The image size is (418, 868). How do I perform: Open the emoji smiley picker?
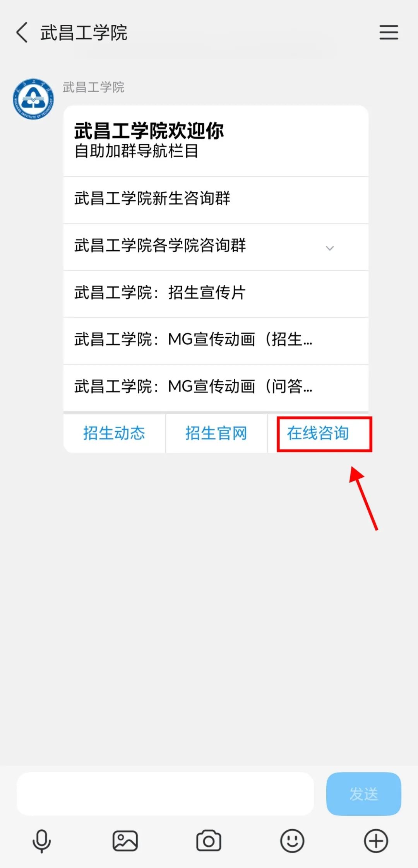(292, 841)
